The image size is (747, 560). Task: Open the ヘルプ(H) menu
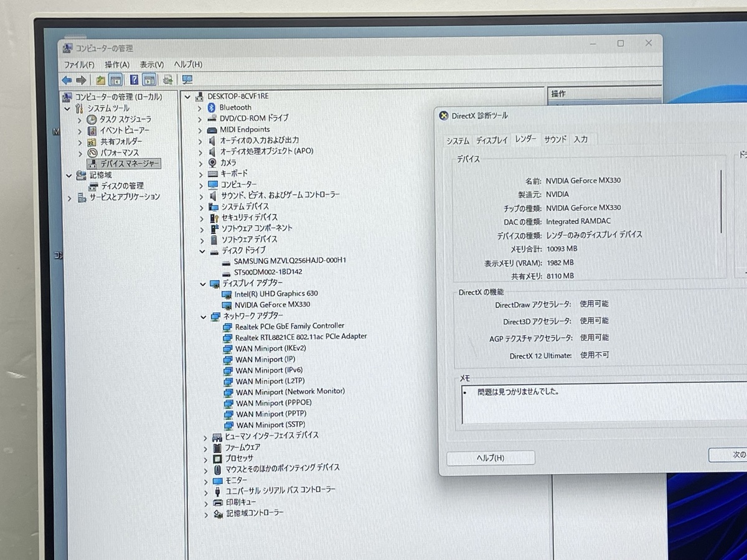[x=188, y=65]
